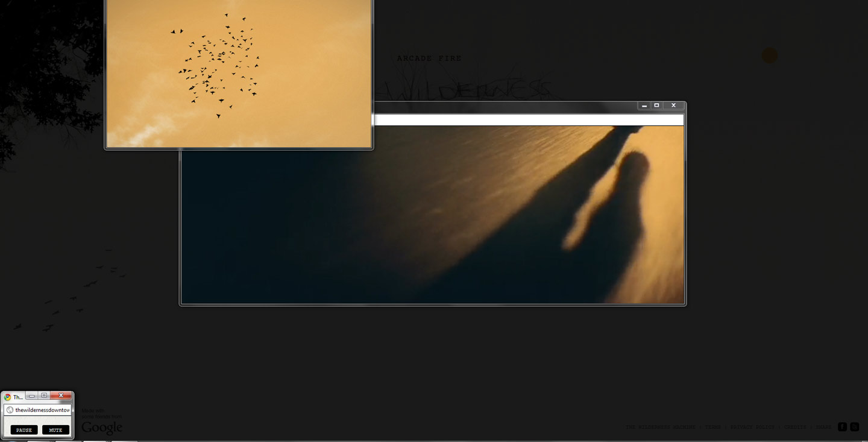Click the Share footer link
Screen dimensions: 868x442
823,427
